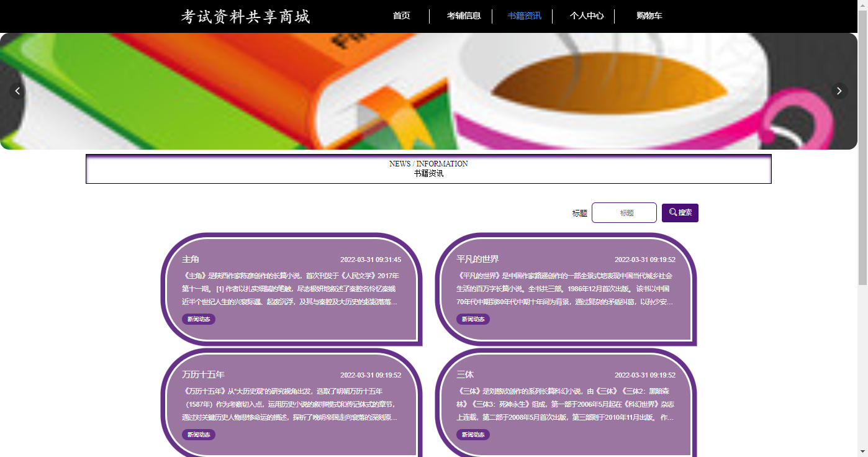The image size is (868, 457).
Task: Select the 书籍资讯 navigation tab
Action: click(524, 16)
